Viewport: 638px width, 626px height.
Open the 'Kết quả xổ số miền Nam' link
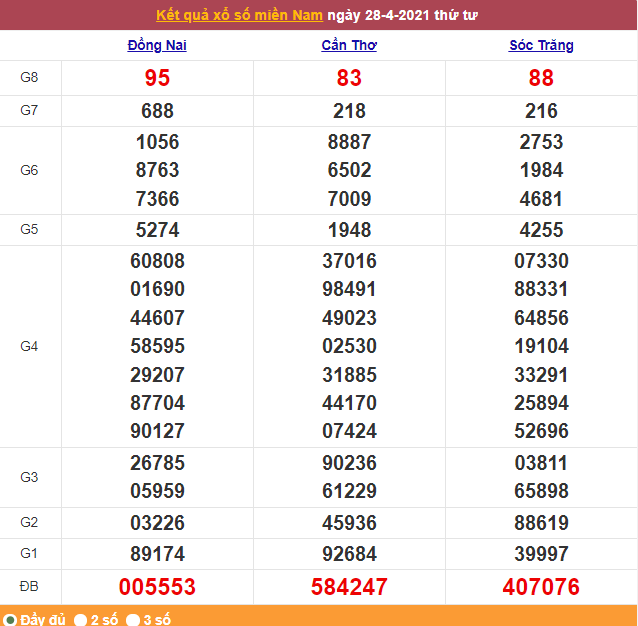[x=240, y=16]
